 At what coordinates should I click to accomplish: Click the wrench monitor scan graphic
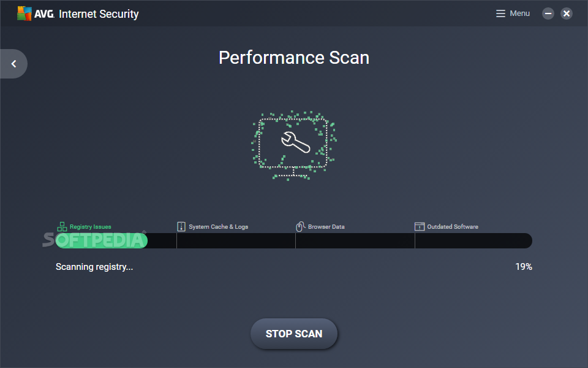pos(294,145)
